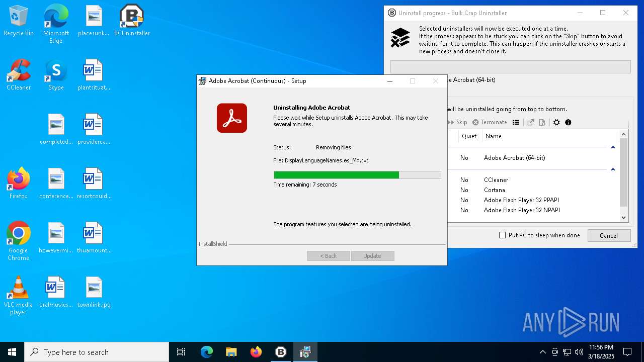
Task: Collapse the second group above CCleaner row
Action: pyautogui.click(x=613, y=169)
